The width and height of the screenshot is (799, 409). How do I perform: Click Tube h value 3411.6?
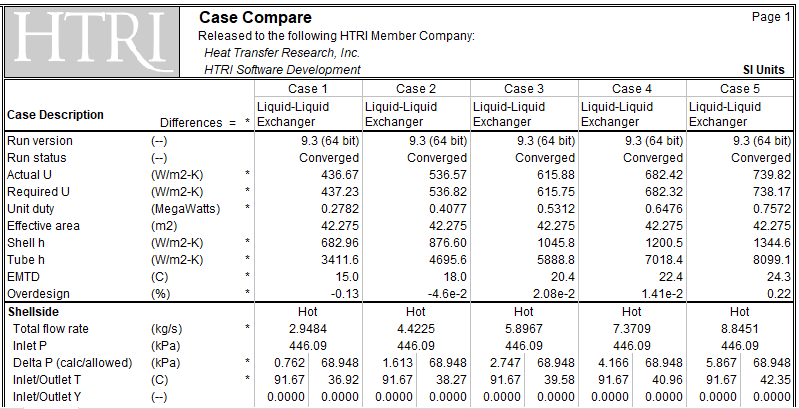click(x=340, y=260)
